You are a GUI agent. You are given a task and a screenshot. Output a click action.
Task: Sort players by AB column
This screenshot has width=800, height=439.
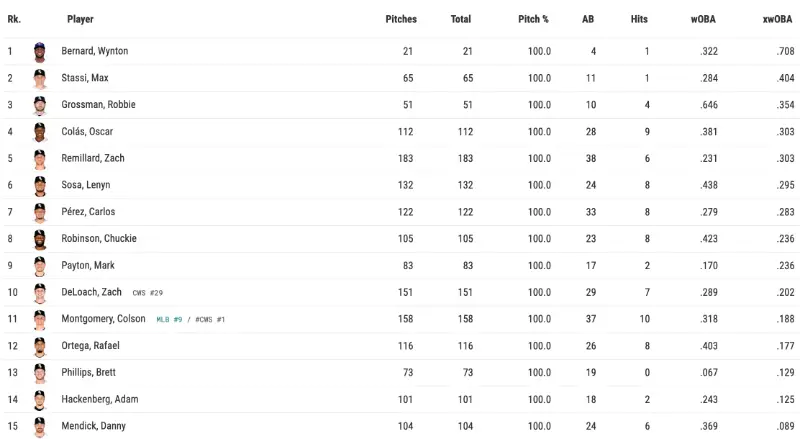tap(588, 19)
